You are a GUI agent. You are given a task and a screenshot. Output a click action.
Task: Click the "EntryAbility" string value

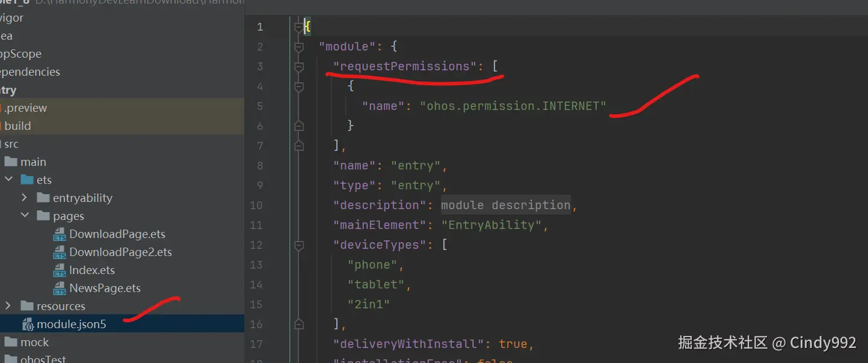(x=491, y=225)
